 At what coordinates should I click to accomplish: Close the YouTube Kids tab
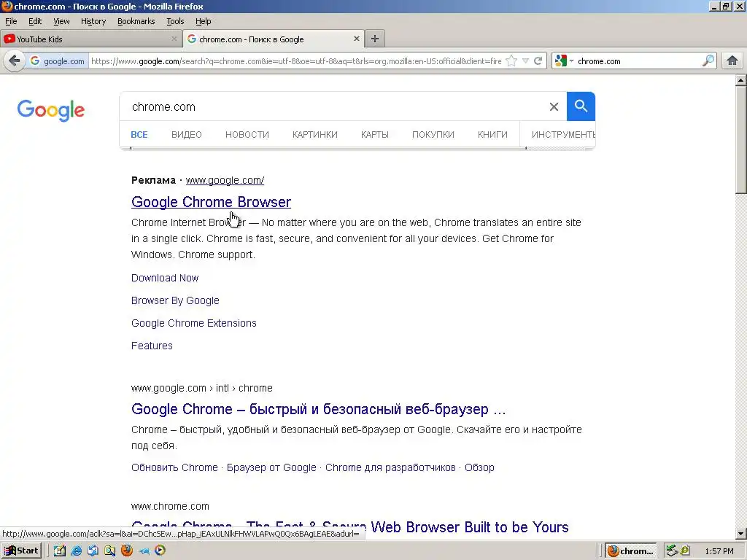[174, 39]
